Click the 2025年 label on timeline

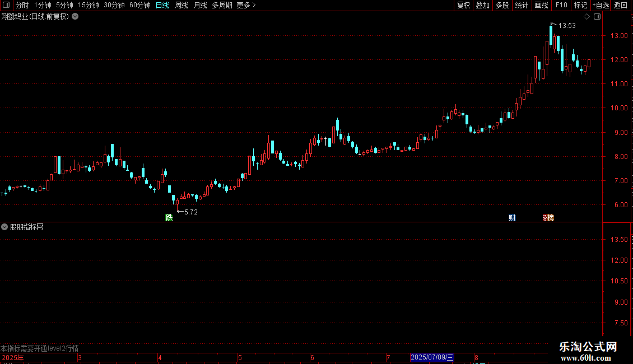tap(13, 358)
